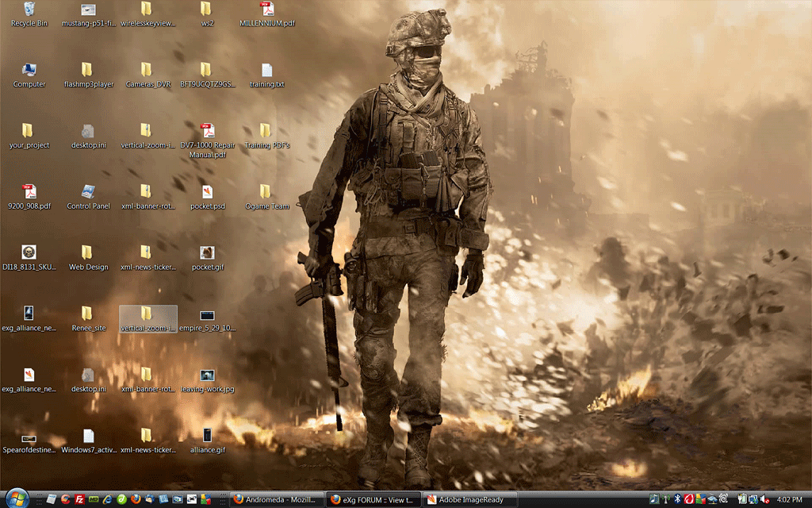Click the muted volume speaker tray icon
The height and width of the screenshot is (508, 812).
tap(765, 499)
